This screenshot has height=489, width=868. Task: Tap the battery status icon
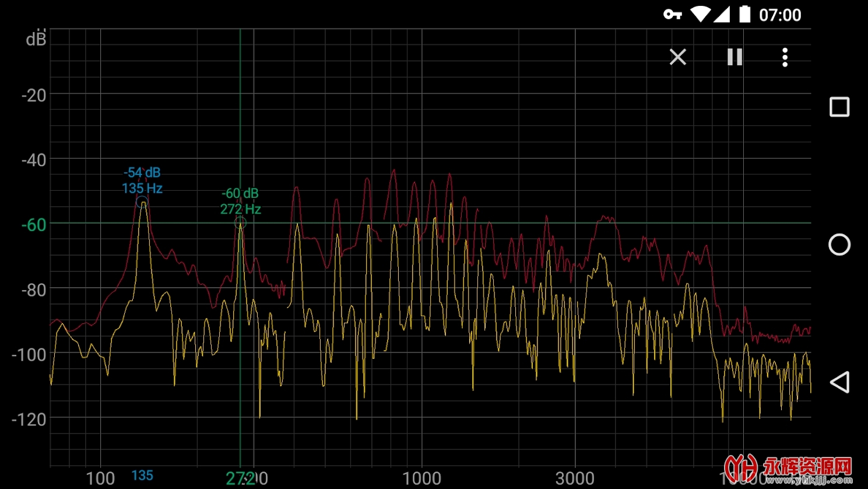tap(744, 15)
